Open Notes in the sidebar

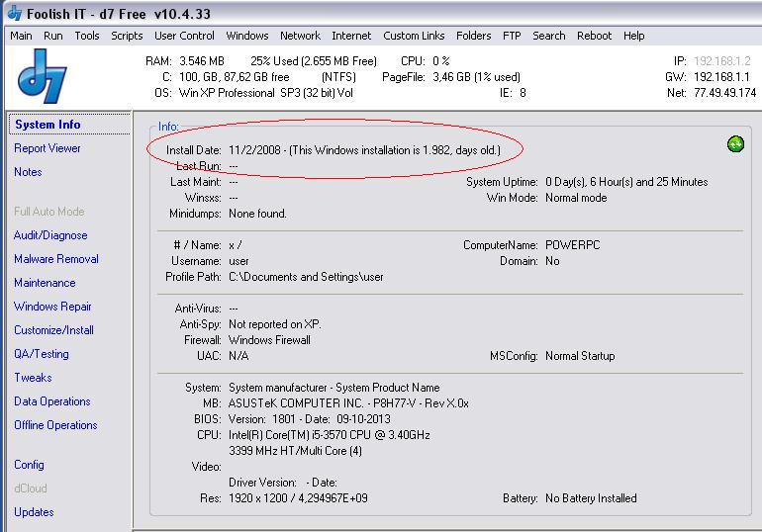point(28,172)
